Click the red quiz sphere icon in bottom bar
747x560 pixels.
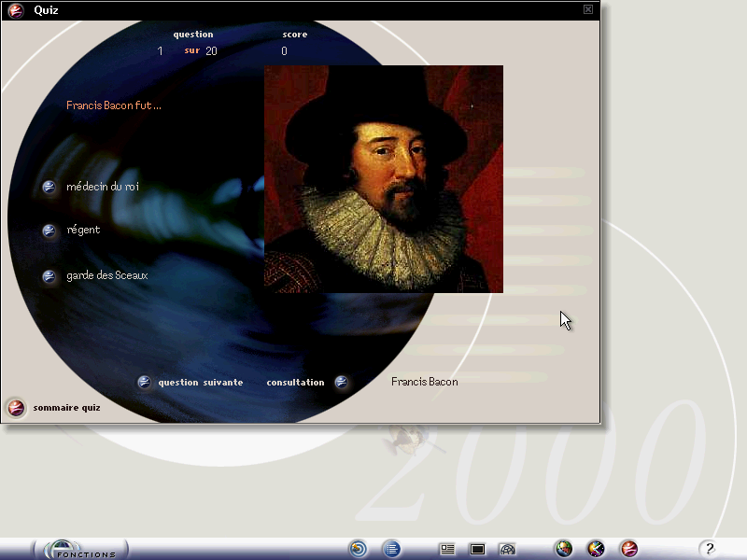[628, 549]
